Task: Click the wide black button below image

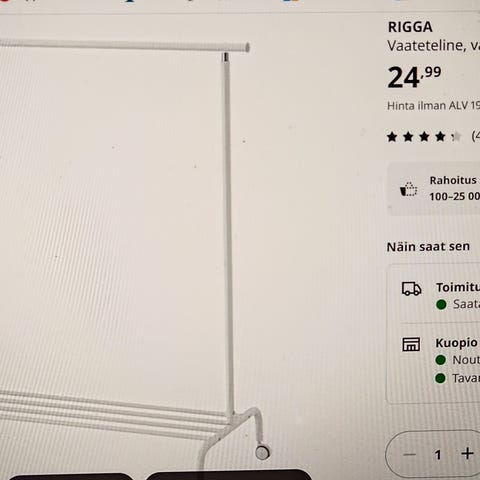Action: click(228, 475)
